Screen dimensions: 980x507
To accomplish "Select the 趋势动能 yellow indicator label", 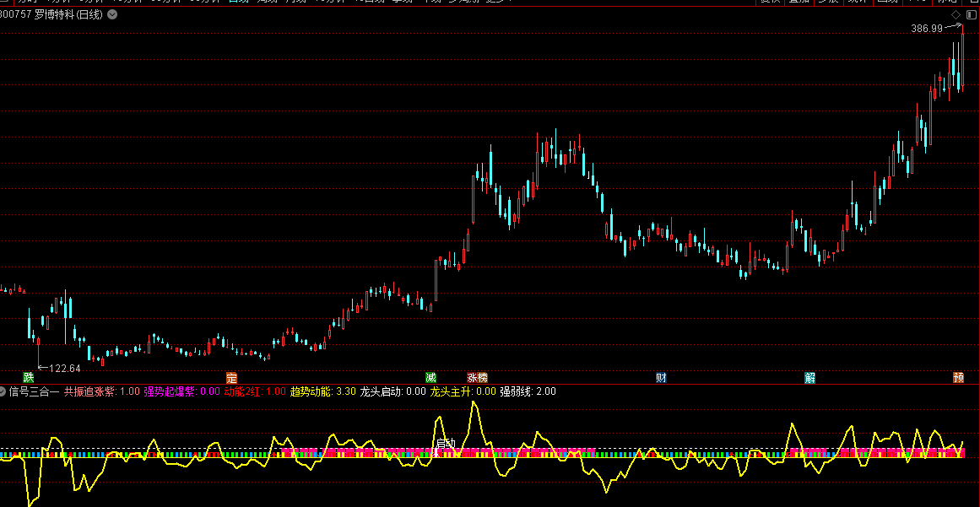I will pyautogui.click(x=311, y=391).
